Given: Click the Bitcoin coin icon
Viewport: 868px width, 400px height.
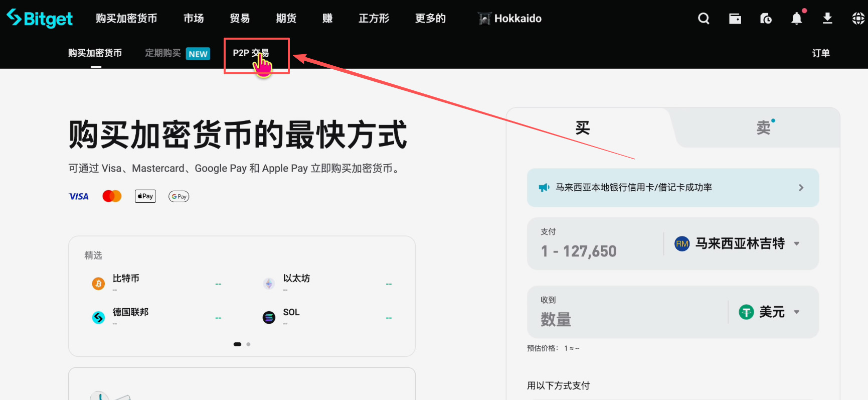Looking at the screenshot, I should [x=98, y=284].
